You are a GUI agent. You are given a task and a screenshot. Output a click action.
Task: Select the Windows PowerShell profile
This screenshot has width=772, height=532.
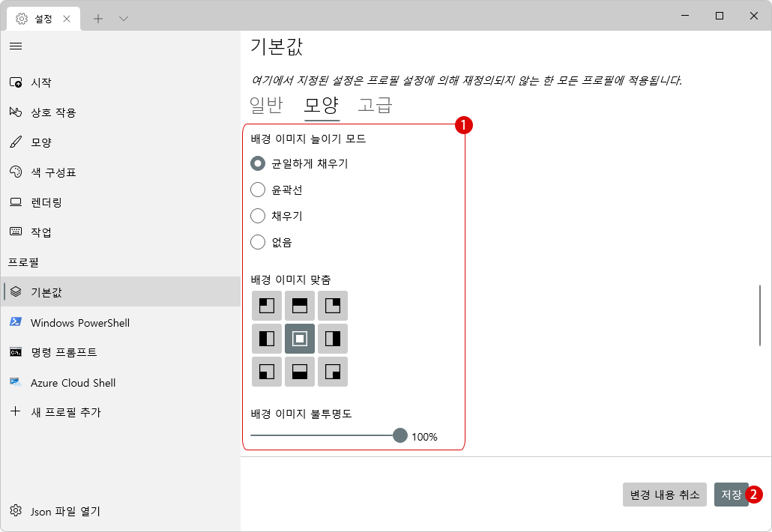tap(121, 322)
